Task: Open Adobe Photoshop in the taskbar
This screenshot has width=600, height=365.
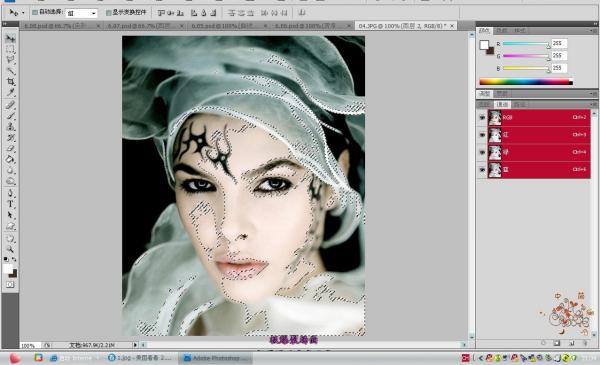Action: click(216, 358)
